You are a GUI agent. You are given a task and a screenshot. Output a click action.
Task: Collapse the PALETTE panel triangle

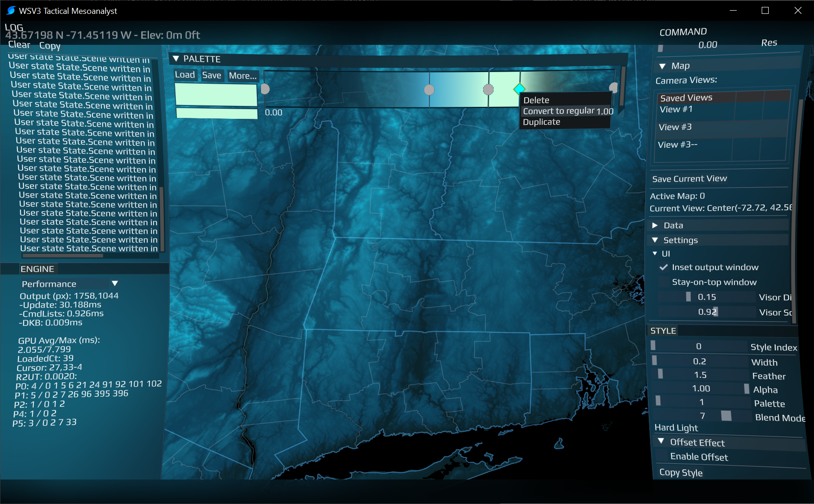(x=176, y=59)
